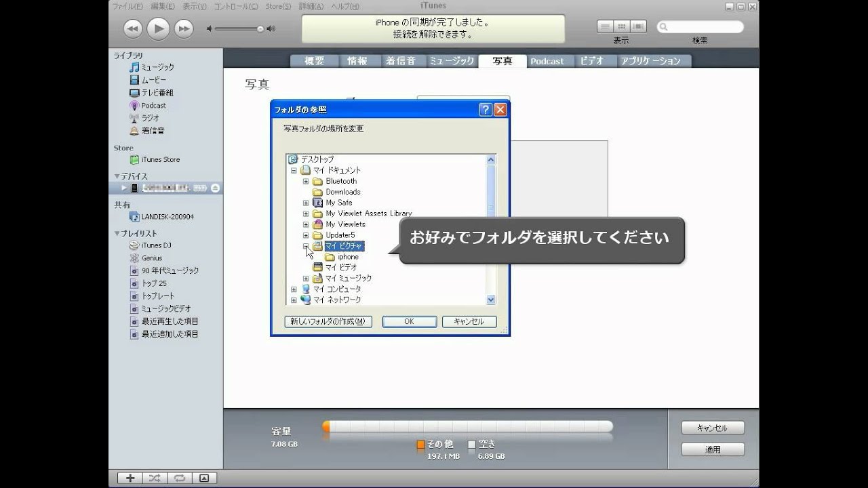Switch to the 情報 tab
Screen dimensions: 868x488
(357, 61)
